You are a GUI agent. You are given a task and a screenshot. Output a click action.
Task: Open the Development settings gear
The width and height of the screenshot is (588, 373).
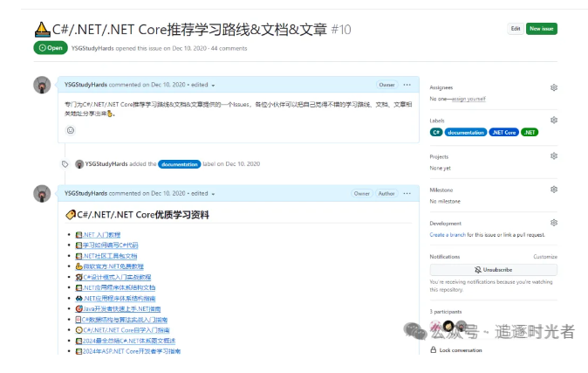tap(553, 223)
